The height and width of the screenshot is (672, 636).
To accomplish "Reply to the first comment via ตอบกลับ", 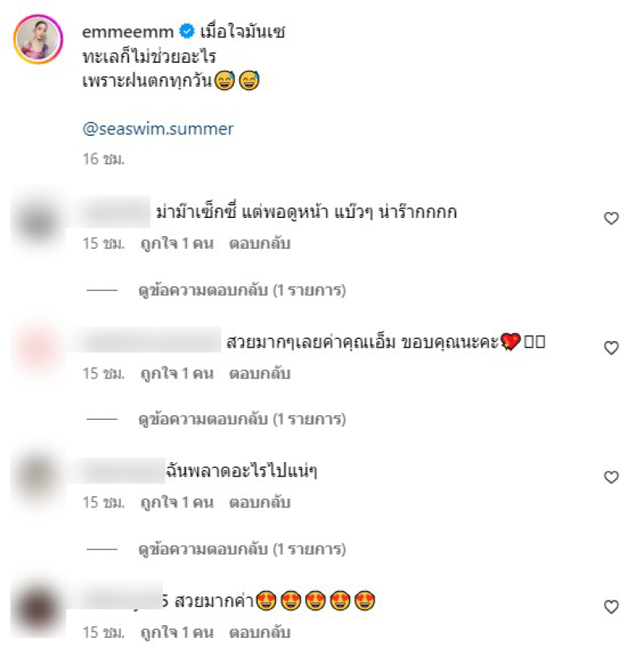I will (260, 243).
